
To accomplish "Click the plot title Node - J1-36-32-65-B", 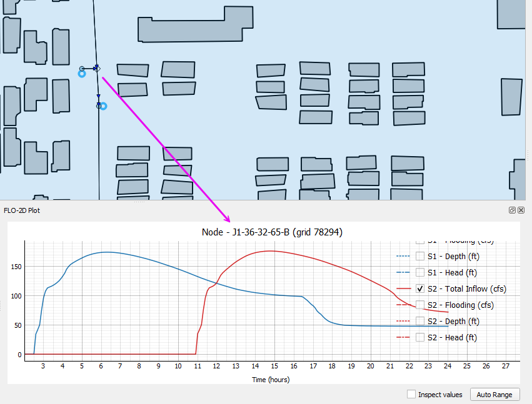I will pos(272,232).
